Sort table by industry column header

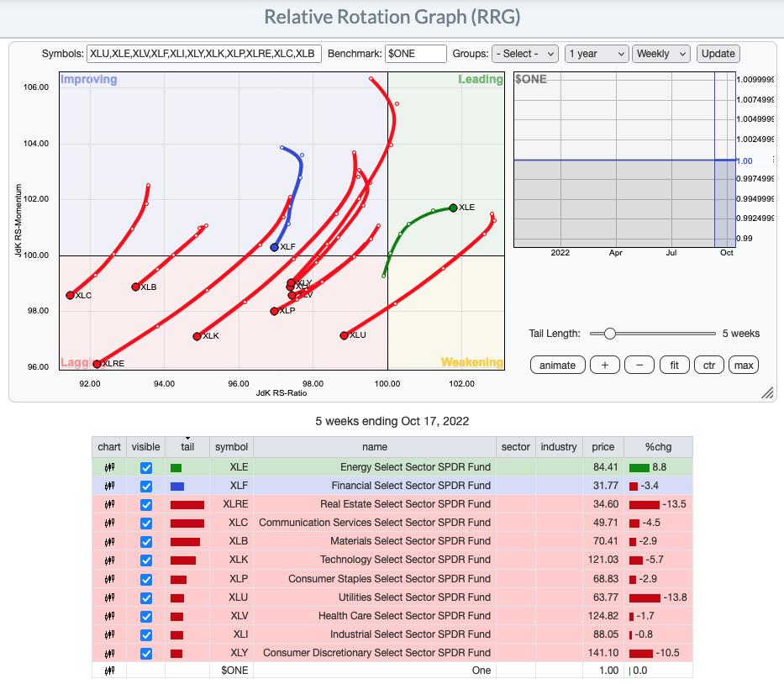tap(559, 447)
